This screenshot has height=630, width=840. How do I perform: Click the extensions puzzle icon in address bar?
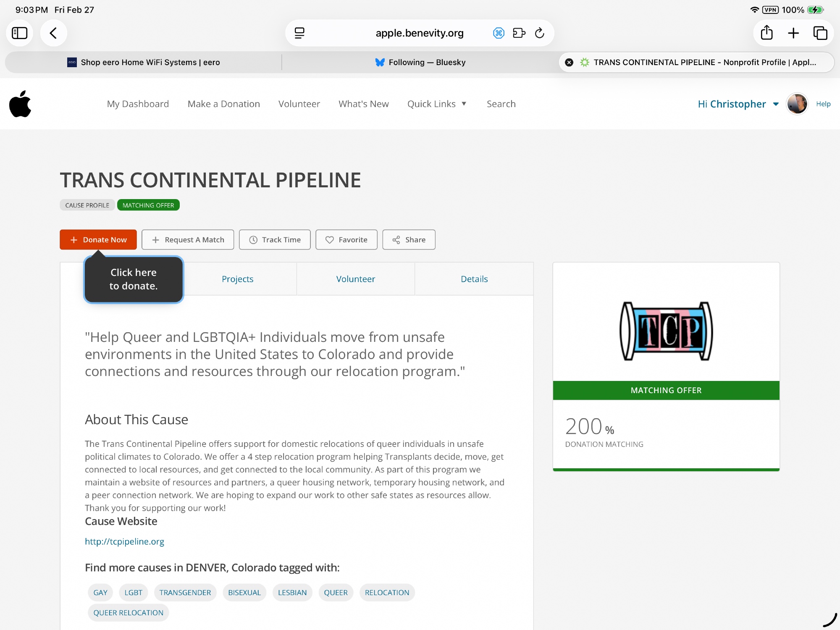[519, 33]
